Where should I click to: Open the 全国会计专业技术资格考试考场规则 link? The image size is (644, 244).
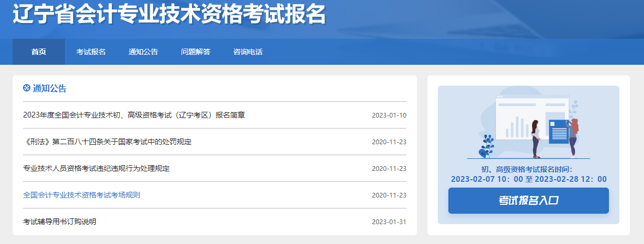click(x=82, y=195)
